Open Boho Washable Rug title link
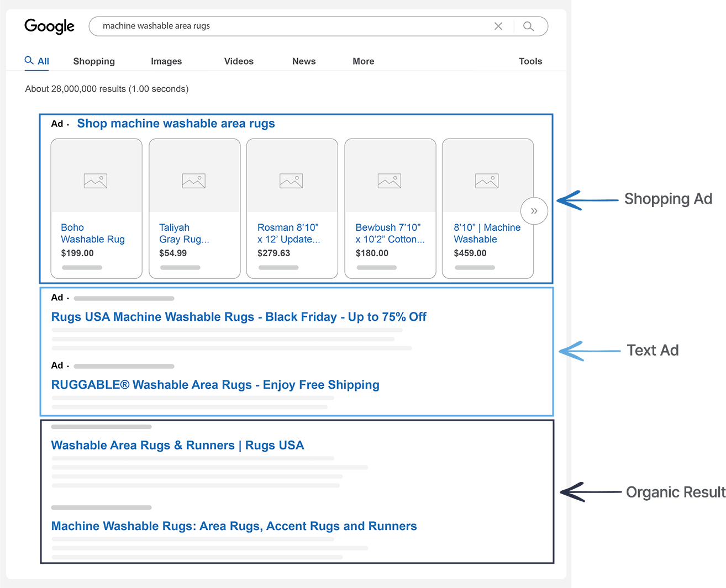726x588 pixels. (93, 234)
